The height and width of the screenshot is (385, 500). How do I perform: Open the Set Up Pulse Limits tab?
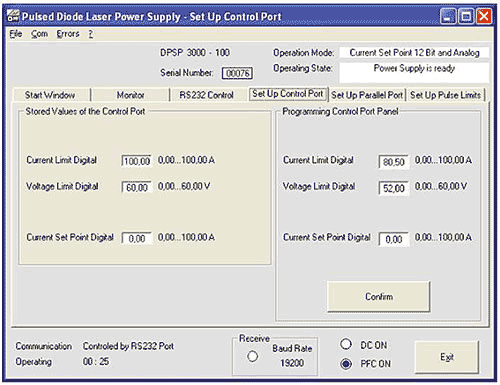pos(446,95)
